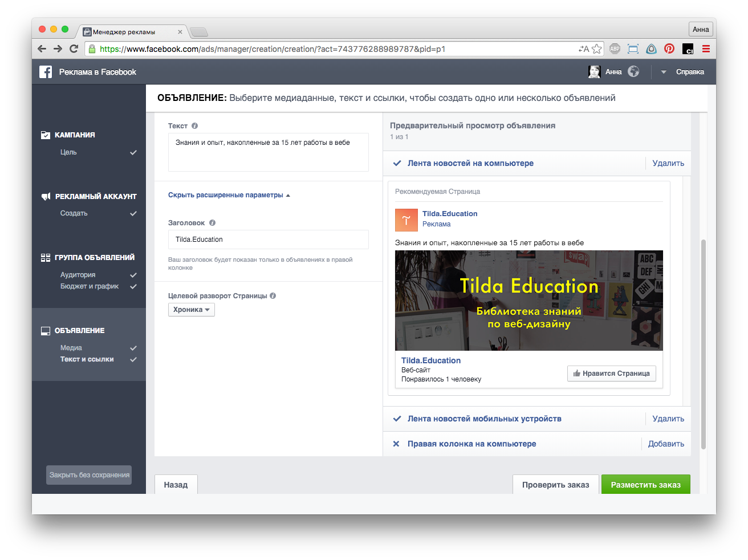Click the Facebook logo icon
The height and width of the screenshot is (560, 748).
[x=46, y=72]
